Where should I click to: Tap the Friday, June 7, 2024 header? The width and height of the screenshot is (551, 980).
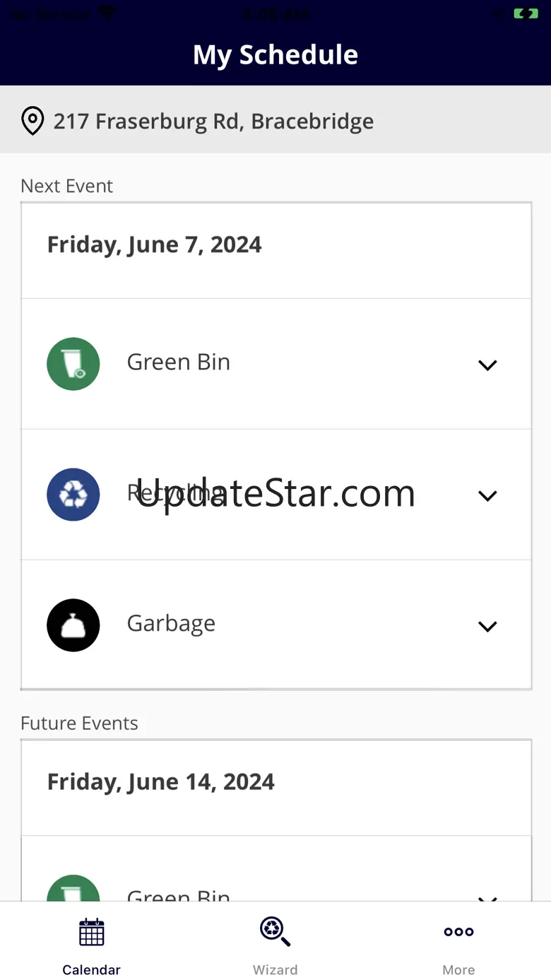pyautogui.click(x=154, y=244)
